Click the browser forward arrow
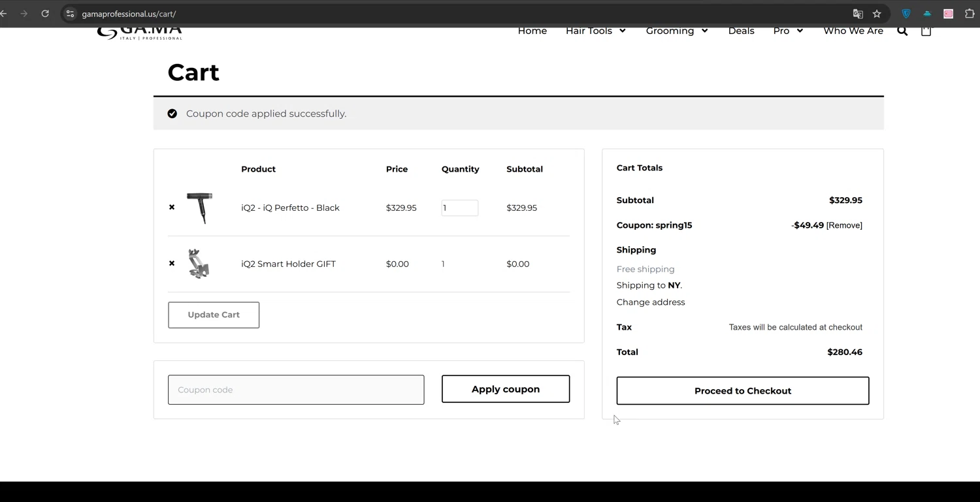 pyautogui.click(x=24, y=14)
